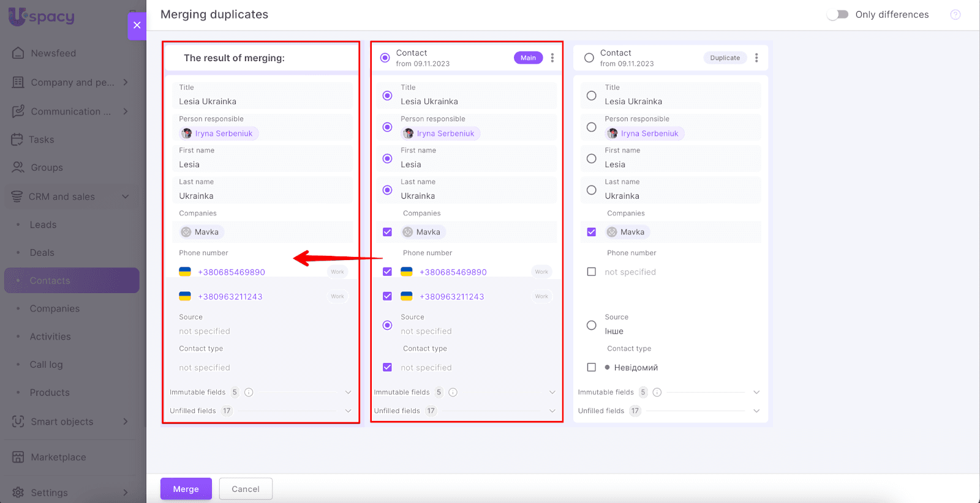The width and height of the screenshot is (980, 503).
Task: Close the merge panel with X button
Action: 137,25
